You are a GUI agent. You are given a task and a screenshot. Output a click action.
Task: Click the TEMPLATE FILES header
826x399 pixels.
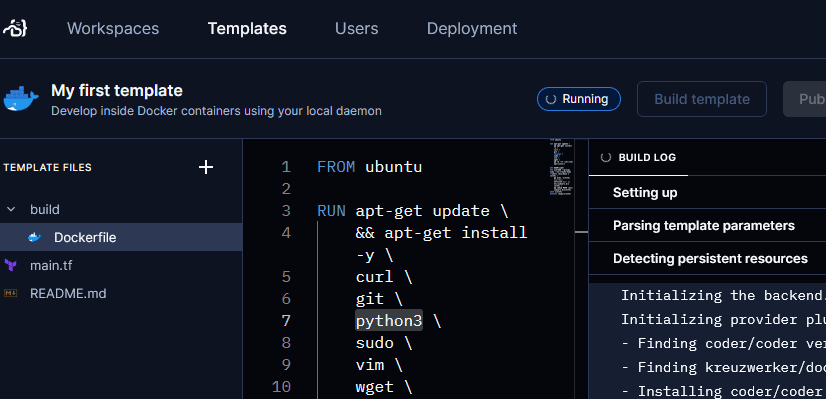47,168
